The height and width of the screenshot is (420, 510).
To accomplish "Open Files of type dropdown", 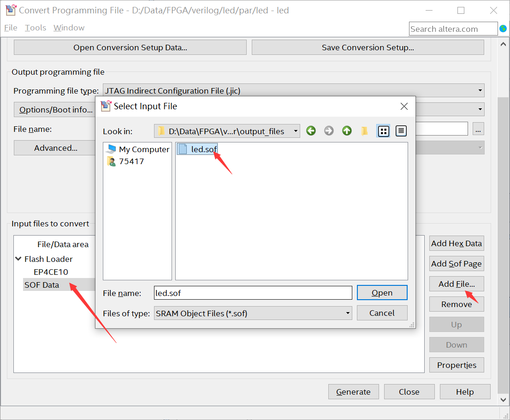I will pyautogui.click(x=348, y=314).
